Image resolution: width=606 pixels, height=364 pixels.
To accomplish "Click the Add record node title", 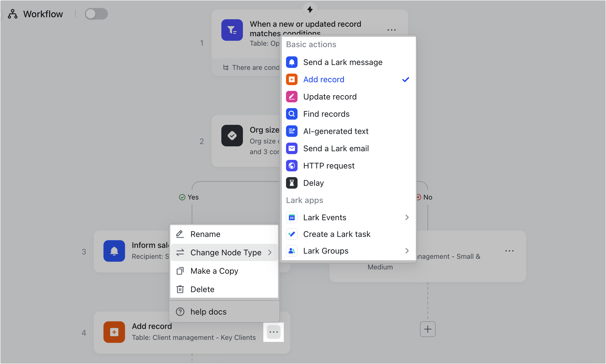I will 152,326.
